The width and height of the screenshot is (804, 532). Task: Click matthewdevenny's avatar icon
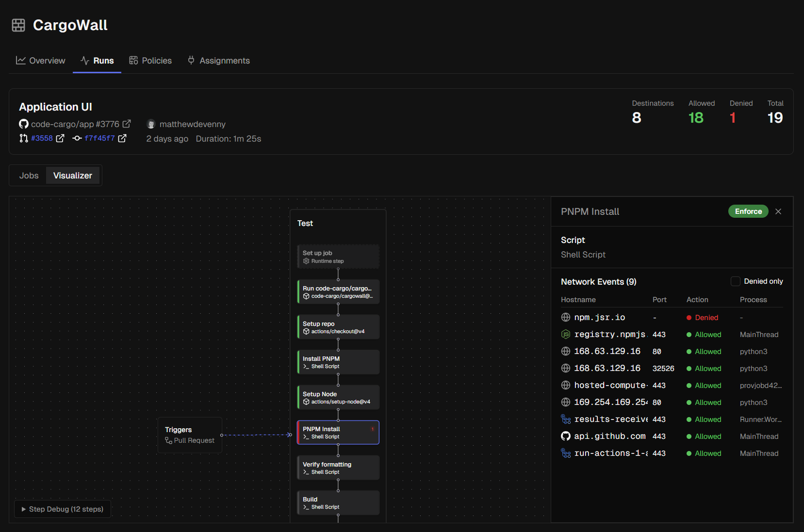pyautogui.click(x=150, y=124)
